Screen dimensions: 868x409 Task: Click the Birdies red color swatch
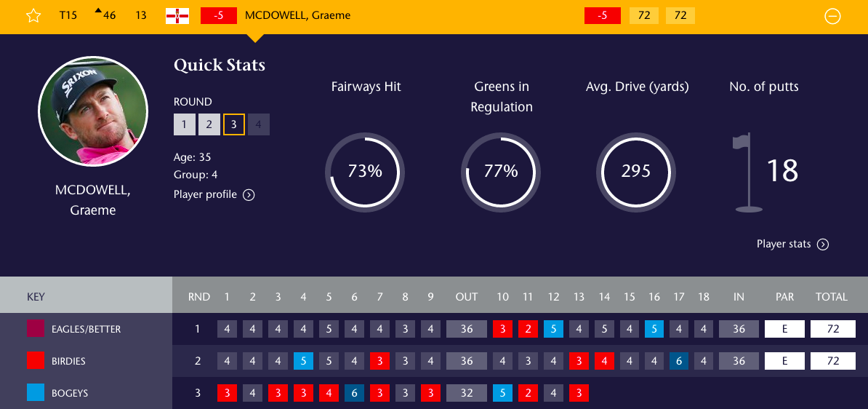[x=36, y=361]
